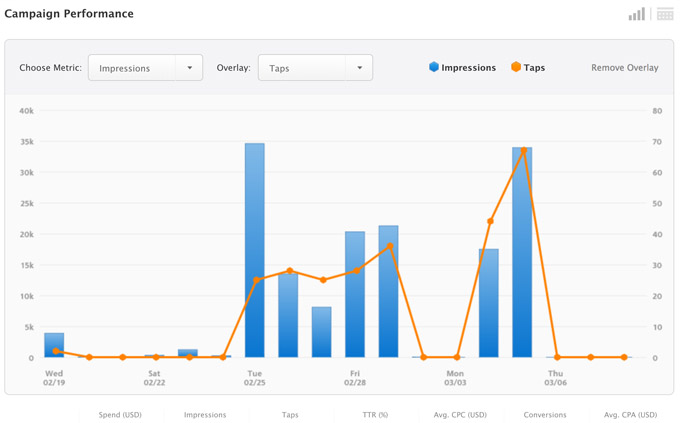Screen dimensions: 680x423
Task: Click the orange Taps hexagon legend icon
Action: (x=516, y=67)
